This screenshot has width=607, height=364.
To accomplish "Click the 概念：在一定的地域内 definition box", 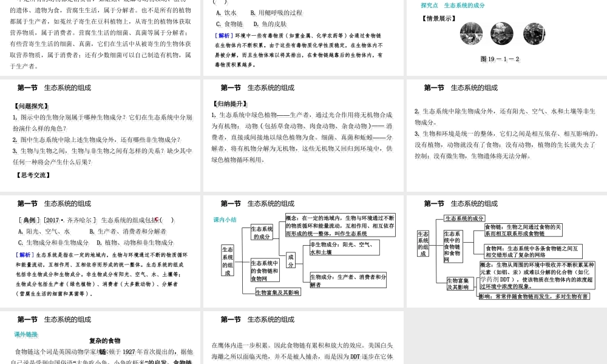I will point(341,225).
